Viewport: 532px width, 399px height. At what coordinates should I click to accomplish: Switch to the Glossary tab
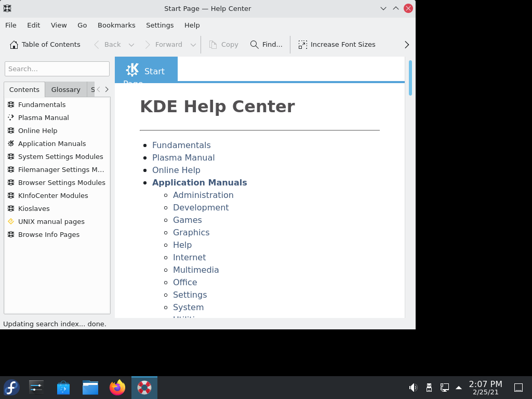pos(66,89)
